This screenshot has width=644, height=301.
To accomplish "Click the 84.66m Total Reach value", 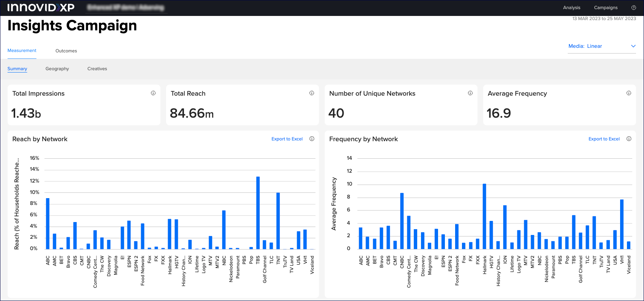I will click(x=192, y=113).
